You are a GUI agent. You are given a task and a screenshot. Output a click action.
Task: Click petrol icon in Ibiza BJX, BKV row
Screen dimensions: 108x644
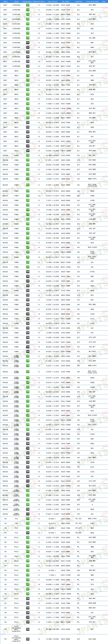click(28, 108)
